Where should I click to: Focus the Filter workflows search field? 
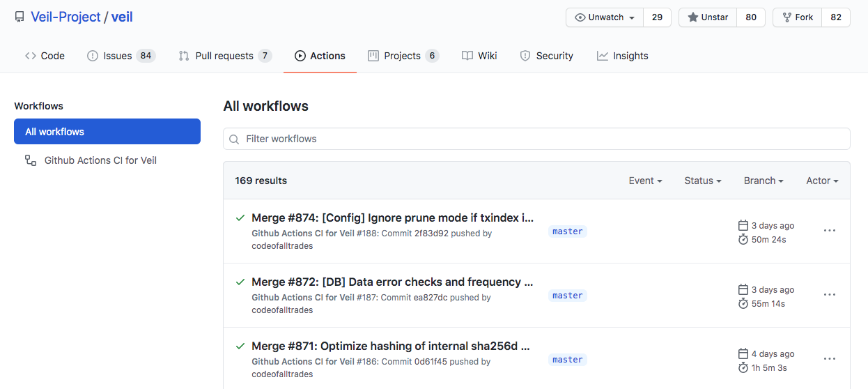(536, 139)
